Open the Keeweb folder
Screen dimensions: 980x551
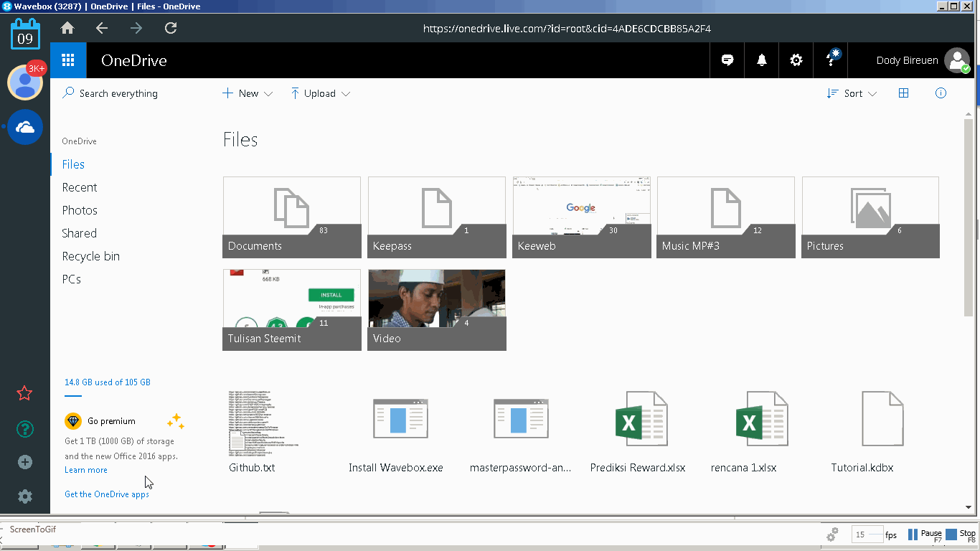582,217
